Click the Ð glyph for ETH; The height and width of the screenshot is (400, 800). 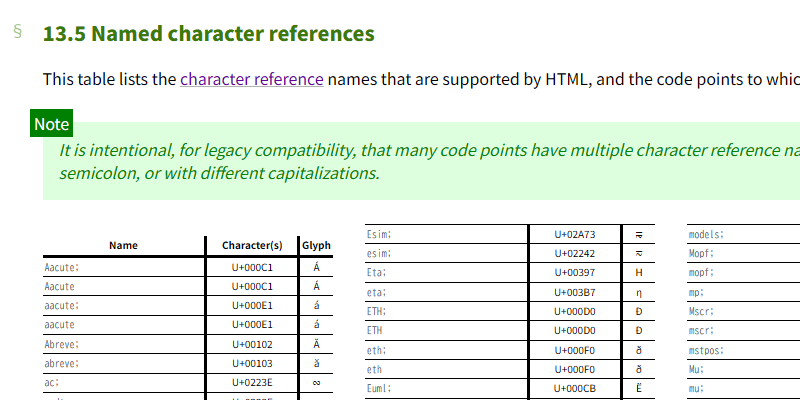(639, 311)
